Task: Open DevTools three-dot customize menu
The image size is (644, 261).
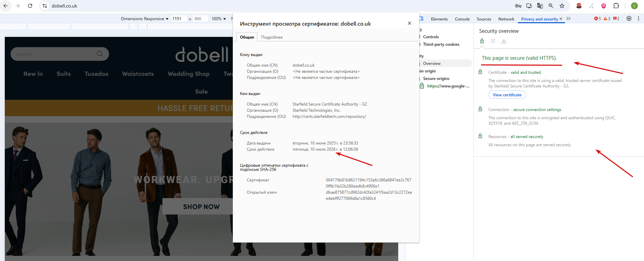Action: coord(639,19)
